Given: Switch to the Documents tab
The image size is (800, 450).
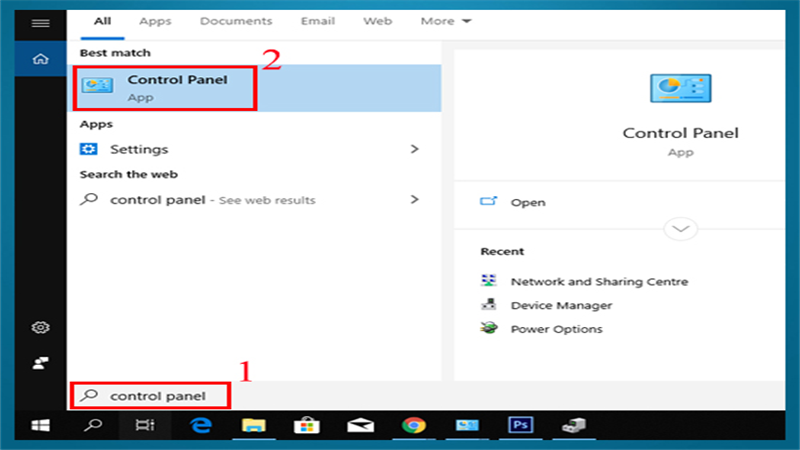Looking at the screenshot, I should click(236, 21).
